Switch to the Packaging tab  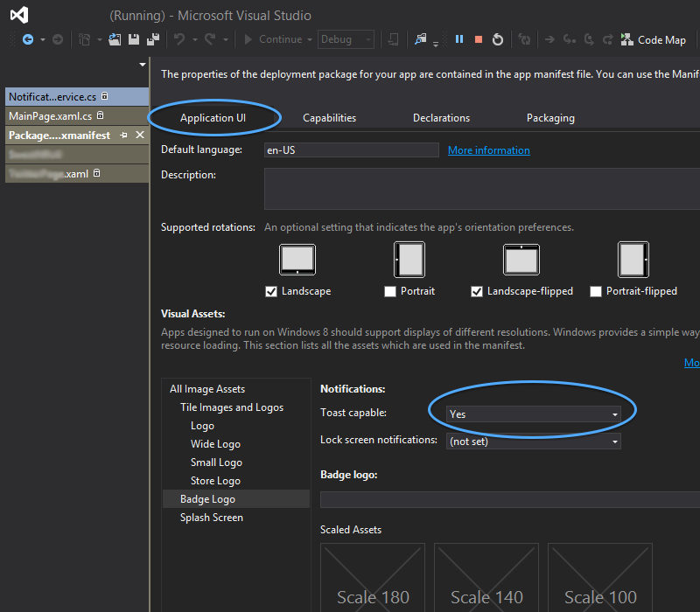[x=550, y=118]
